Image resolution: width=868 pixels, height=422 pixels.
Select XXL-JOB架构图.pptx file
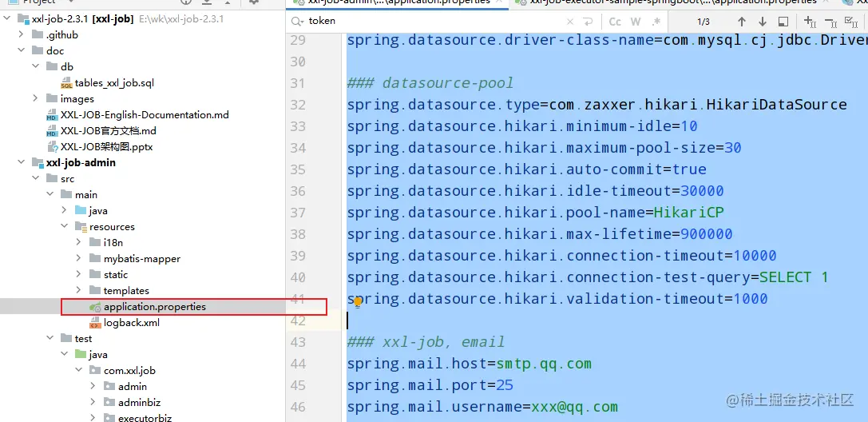[x=107, y=147]
